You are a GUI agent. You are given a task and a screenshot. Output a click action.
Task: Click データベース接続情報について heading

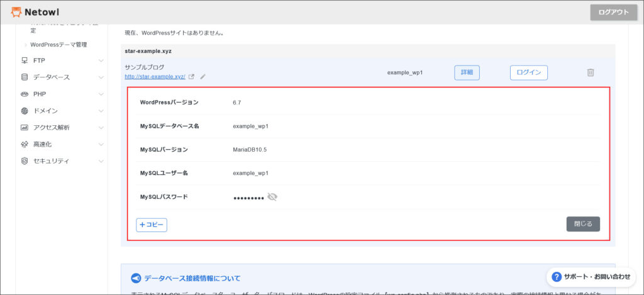[x=192, y=278]
